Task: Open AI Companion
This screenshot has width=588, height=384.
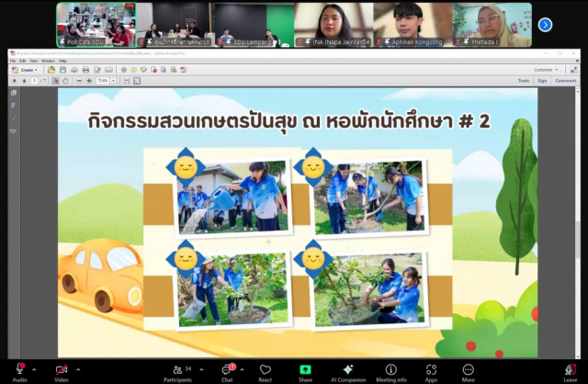Action: click(347, 369)
